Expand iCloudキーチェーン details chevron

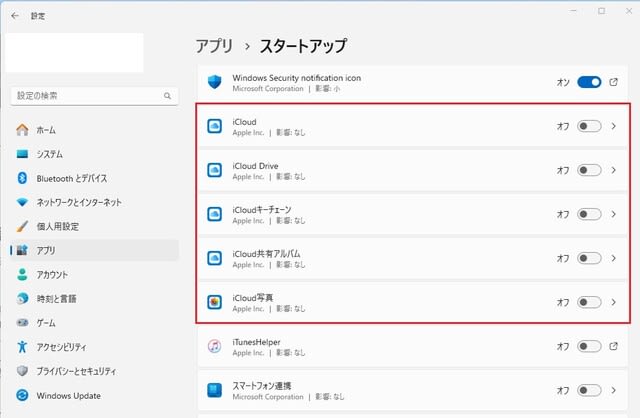(613, 214)
